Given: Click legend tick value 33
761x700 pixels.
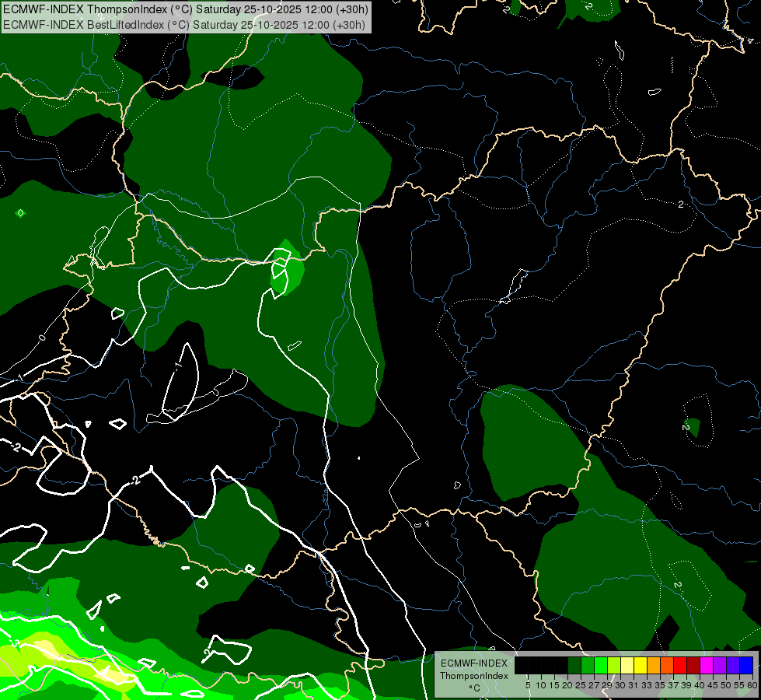Looking at the screenshot, I should (647, 685).
